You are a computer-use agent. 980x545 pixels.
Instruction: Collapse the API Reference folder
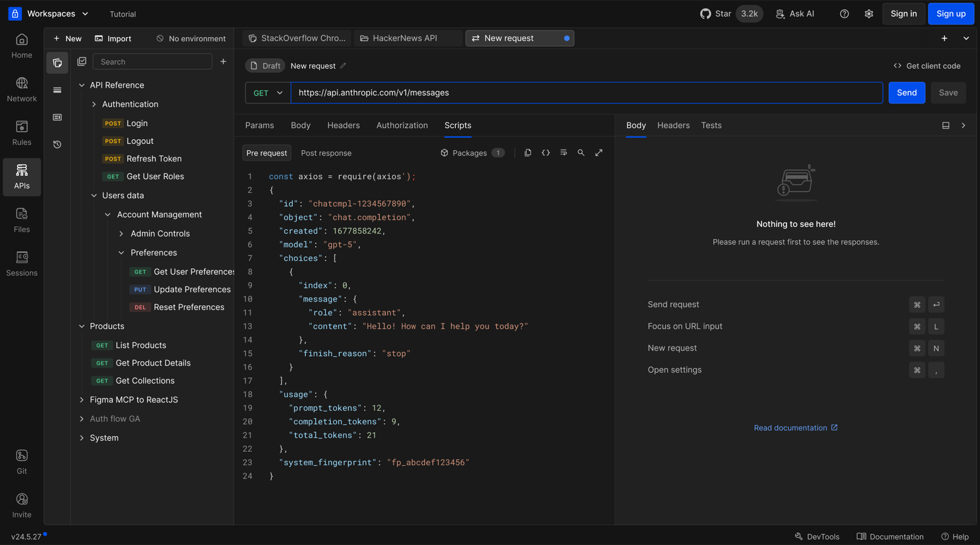click(81, 85)
